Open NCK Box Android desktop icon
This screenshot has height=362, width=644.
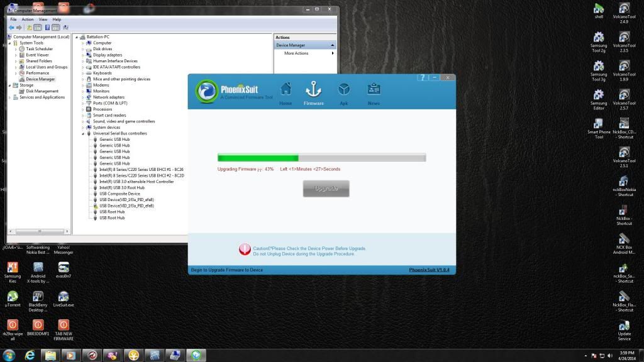click(624, 244)
